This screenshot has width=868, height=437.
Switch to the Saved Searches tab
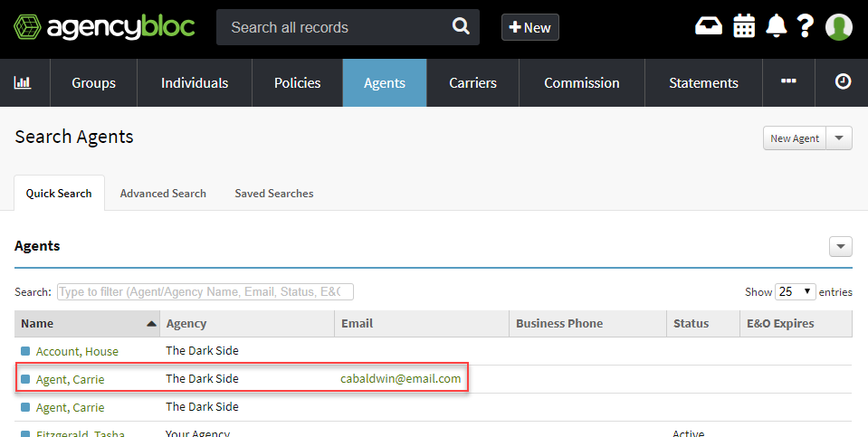(x=274, y=193)
